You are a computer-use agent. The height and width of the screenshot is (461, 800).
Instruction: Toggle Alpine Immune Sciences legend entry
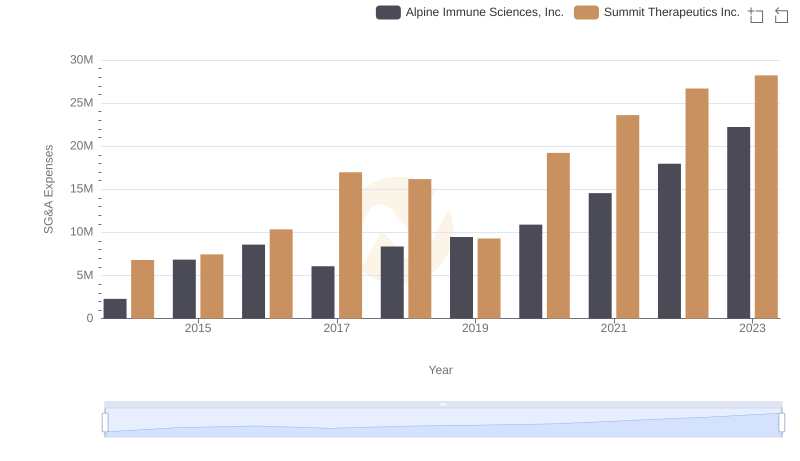470,12
